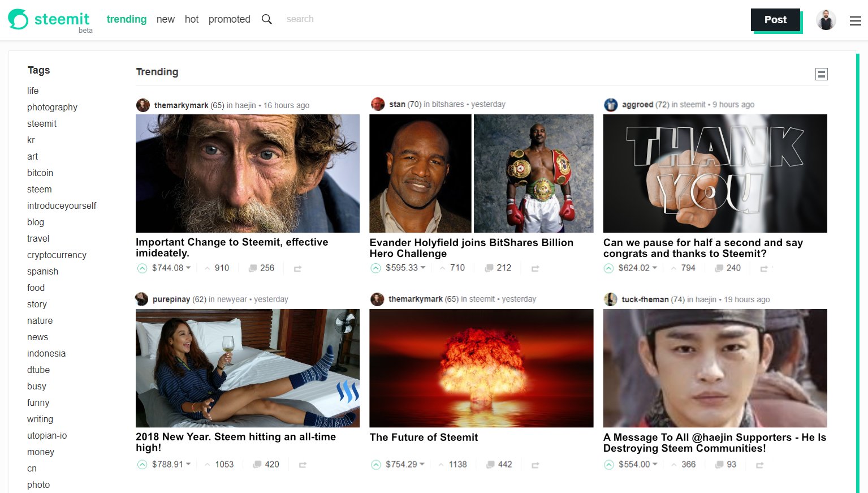The width and height of the screenshot is (868, 493).
Task: Click stan's author avatar
Action: (378, 104)
